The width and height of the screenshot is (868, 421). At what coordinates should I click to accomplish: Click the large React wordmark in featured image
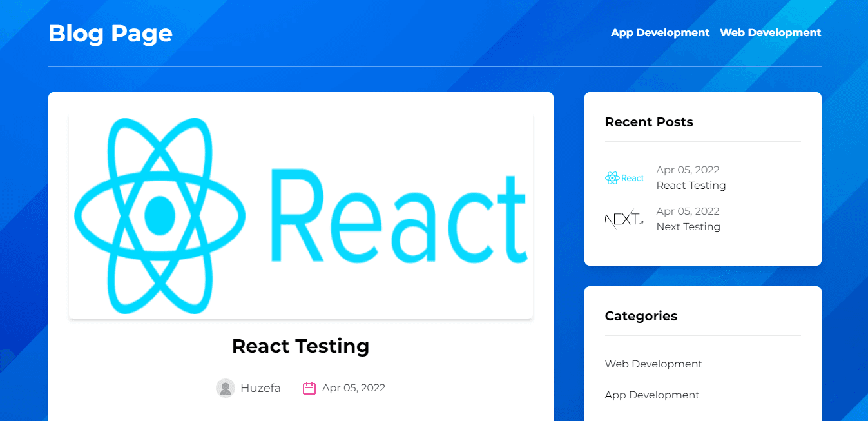point(399,216)
